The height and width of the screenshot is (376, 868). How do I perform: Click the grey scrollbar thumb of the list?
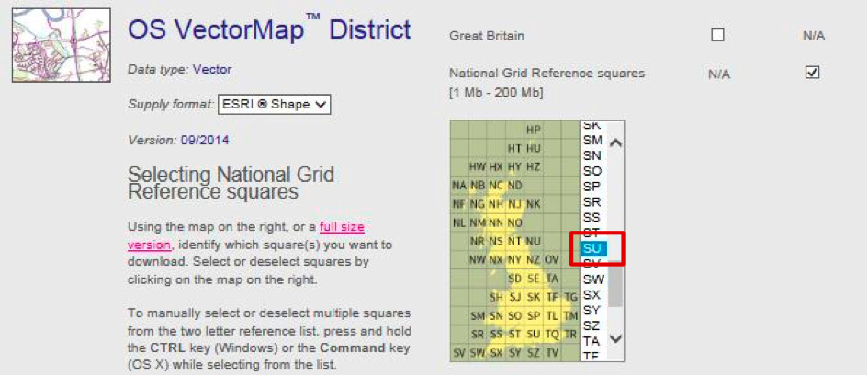(x=615, y=285)
